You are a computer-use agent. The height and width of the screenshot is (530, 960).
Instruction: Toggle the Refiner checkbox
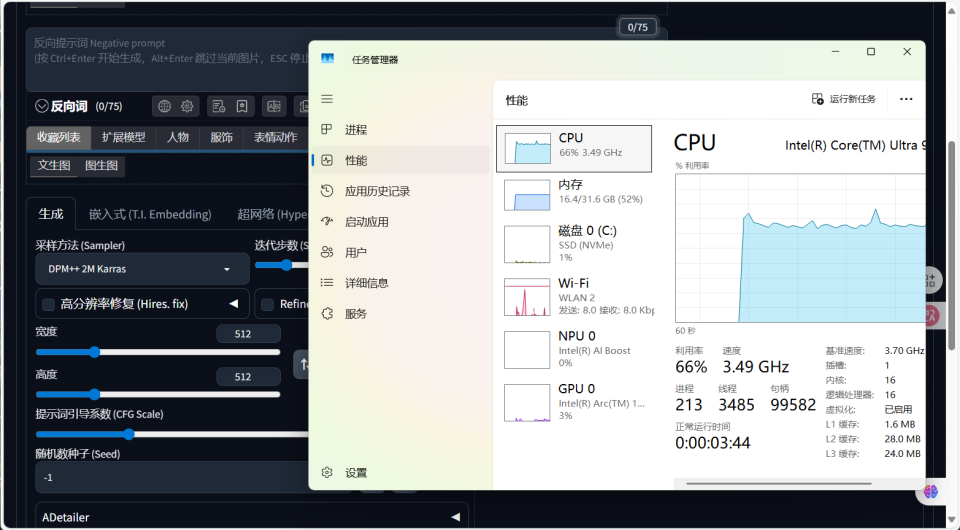click(x=268, y=304)
